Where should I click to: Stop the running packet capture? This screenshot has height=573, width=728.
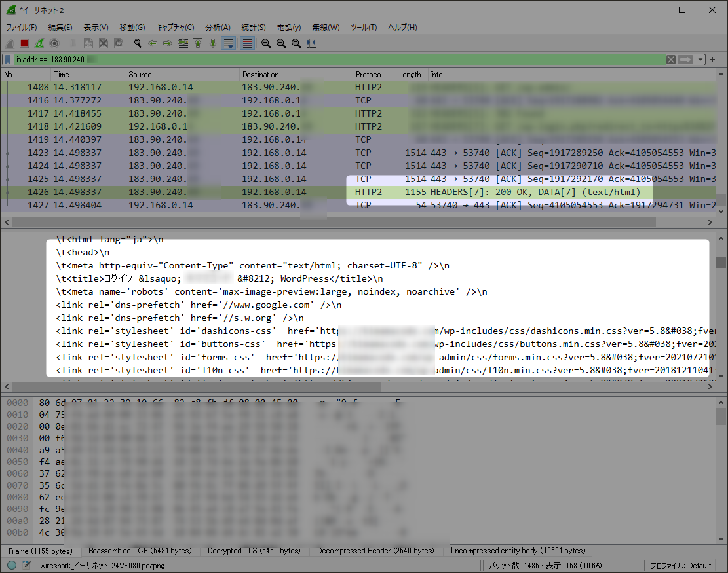point(24,43)
